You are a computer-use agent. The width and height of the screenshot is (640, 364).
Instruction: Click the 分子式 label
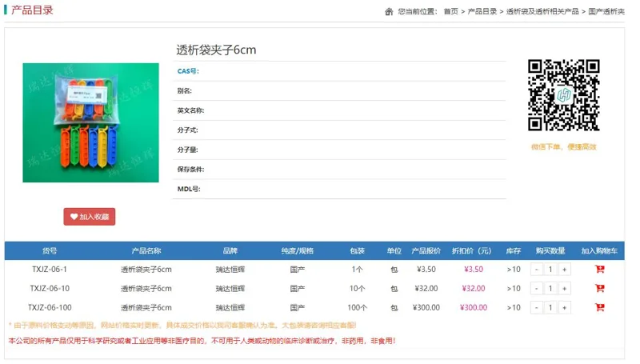[187, 130]
